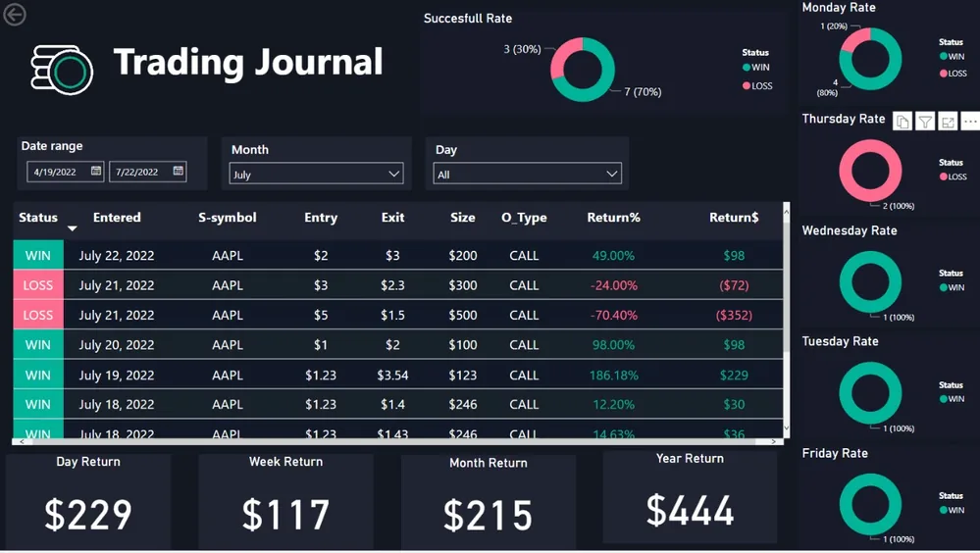The height and width of the screenshot is (553, 980).
Task: Select WIN legend in Monday Rate chart
Action: 952,56
